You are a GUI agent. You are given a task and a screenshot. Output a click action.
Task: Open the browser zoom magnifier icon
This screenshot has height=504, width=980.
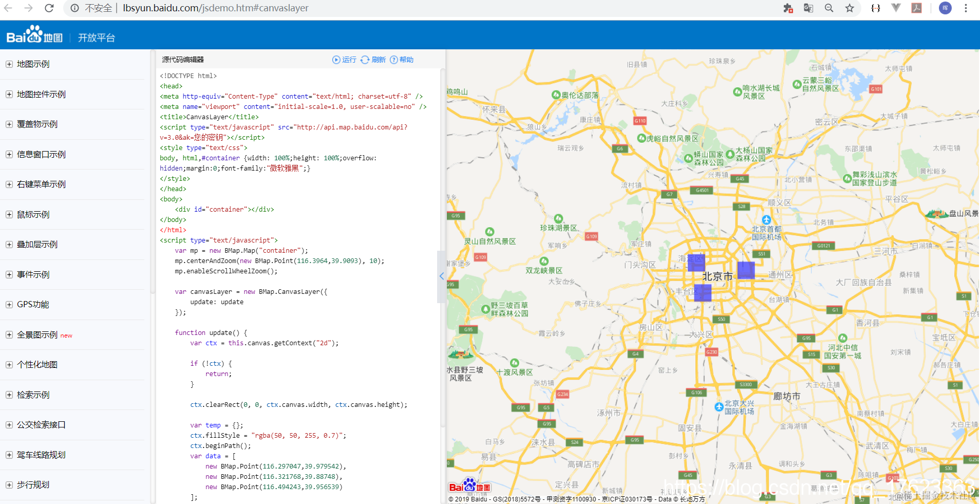click(829, 8)
